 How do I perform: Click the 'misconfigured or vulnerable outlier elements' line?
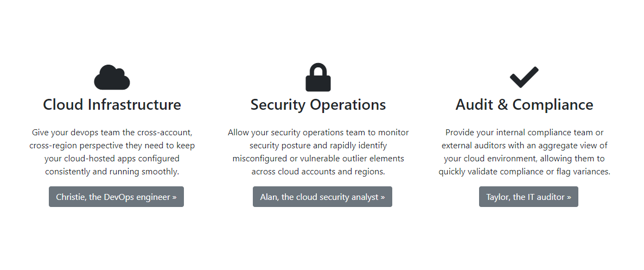(x=318, y=158)
